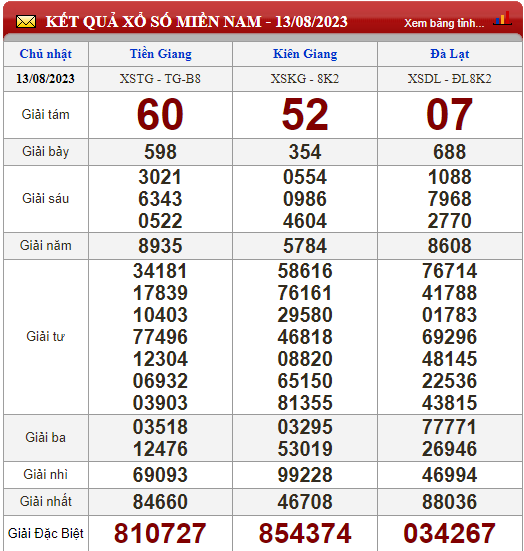Open the Đà Lạt province link
Screen dimensions: 524x551
[449, 54]
